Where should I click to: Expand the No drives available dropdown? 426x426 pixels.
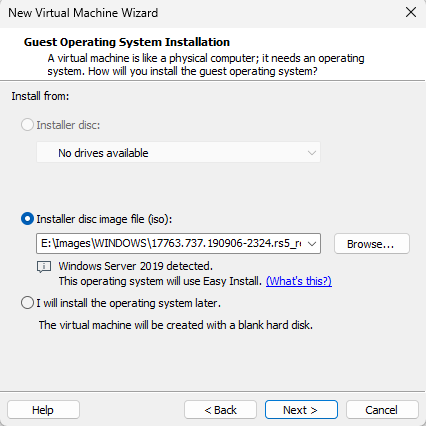point(178,153)
